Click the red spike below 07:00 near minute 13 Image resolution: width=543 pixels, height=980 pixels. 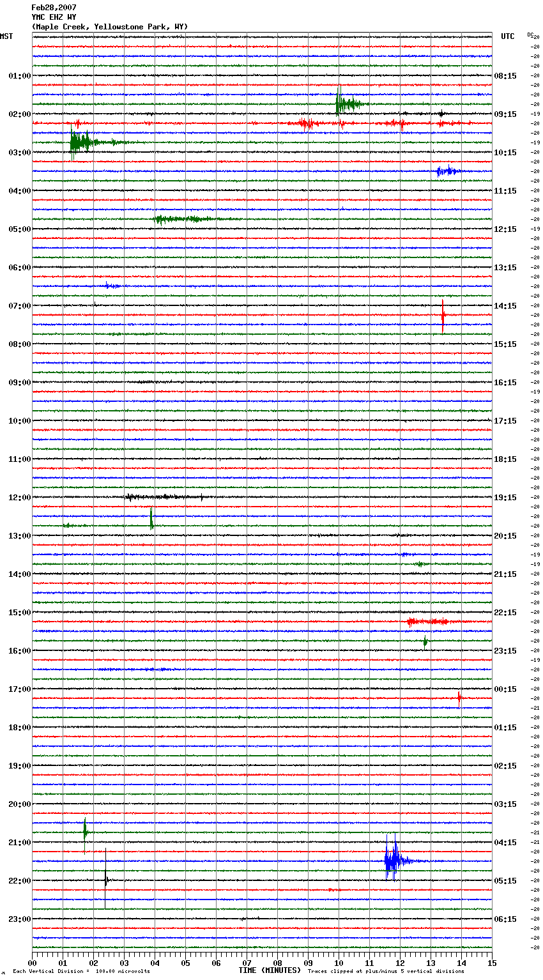[443, 315]
